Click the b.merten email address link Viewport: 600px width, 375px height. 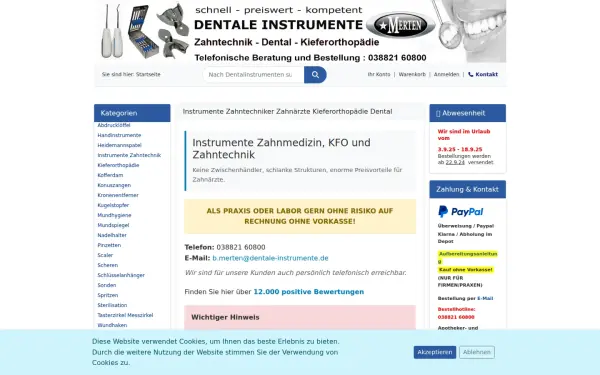click(x=270, y=258)
